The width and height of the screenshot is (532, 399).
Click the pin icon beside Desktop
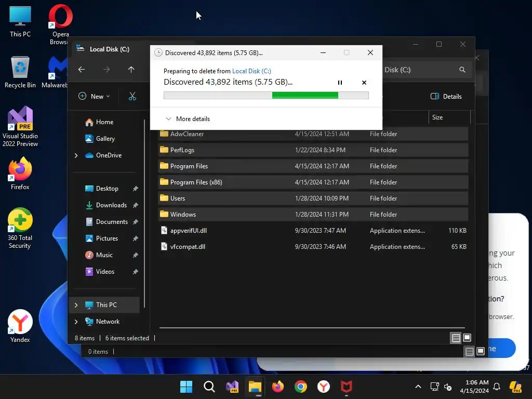click(x=136, y=189)
